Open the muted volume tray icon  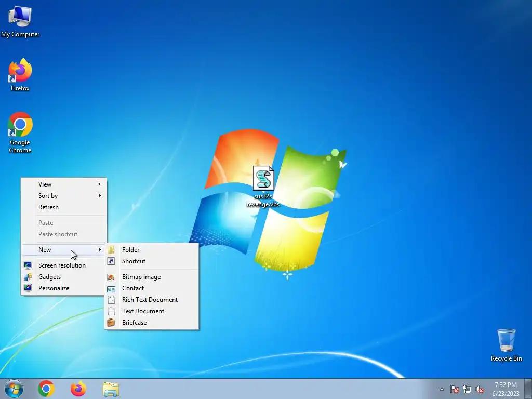coord(480,389)
